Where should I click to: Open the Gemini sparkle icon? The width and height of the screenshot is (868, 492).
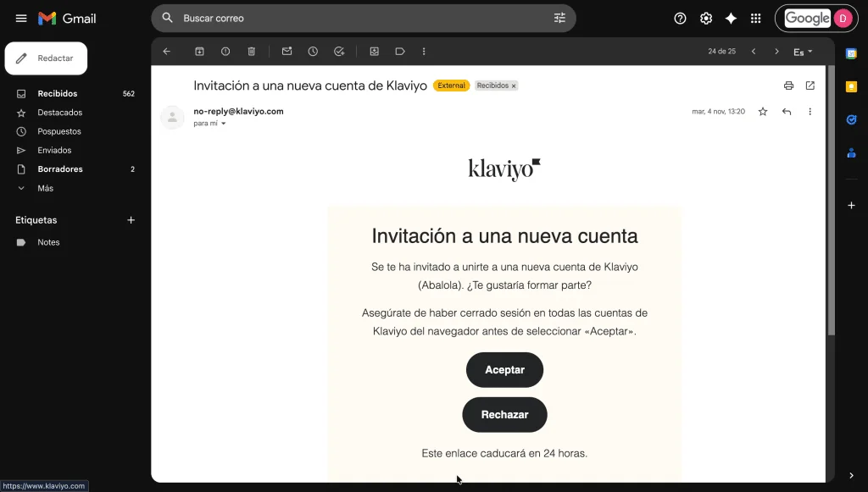pos(731,19)
